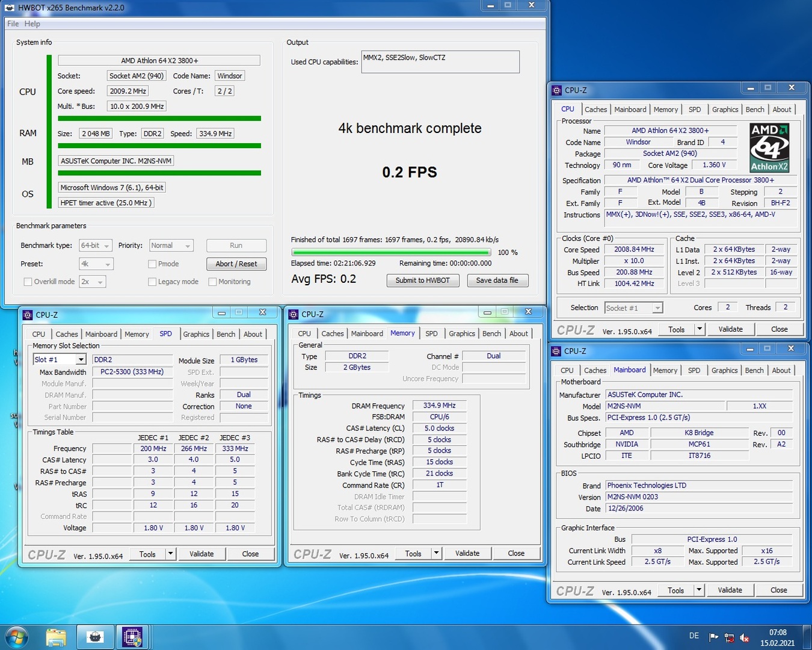Open the Benchmark type 64-bit dropdown
This screenshot has height=650, width=812.
[x=96, y=246]
